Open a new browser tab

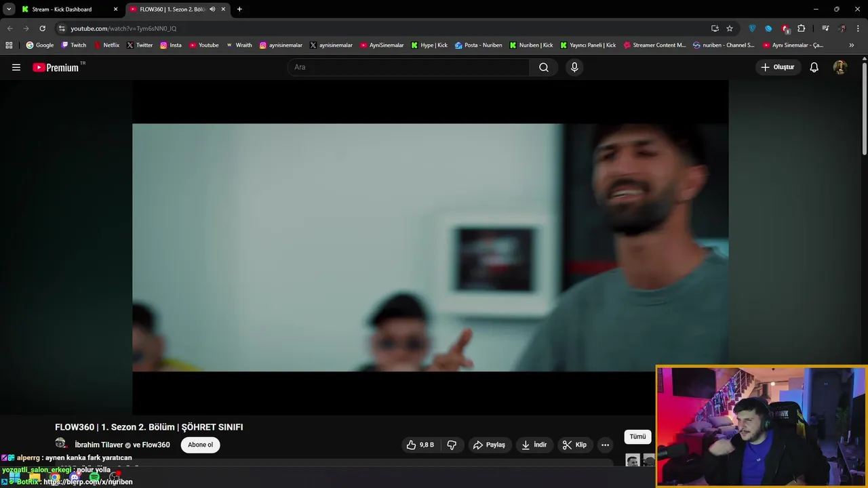coord(239,9)
